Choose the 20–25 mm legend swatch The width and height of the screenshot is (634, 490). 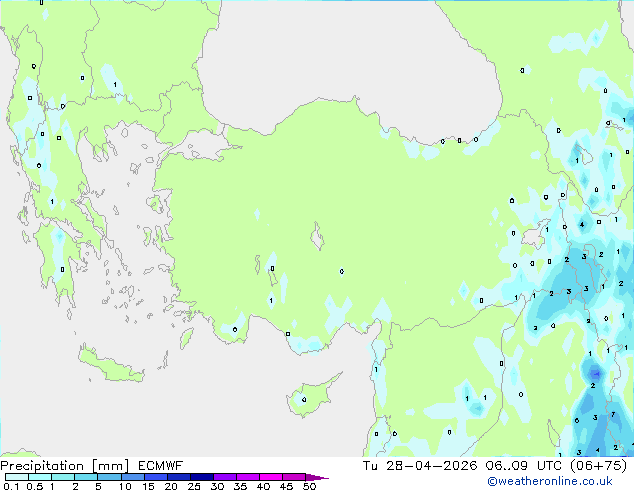click(x=178, y=477)
